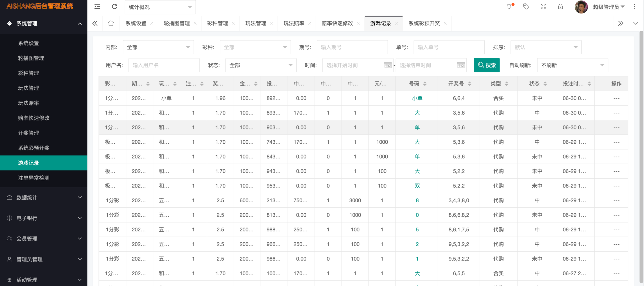Open the 自动刷新 dropdown

click(572, 65)
